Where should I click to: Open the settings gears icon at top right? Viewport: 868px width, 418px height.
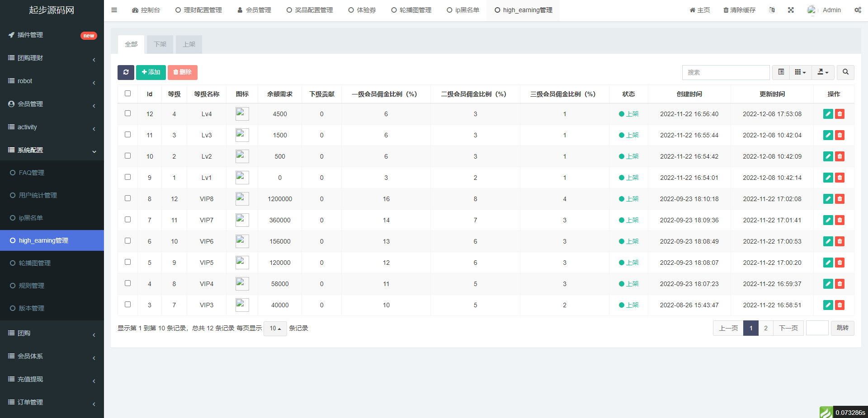coord(857,10)
